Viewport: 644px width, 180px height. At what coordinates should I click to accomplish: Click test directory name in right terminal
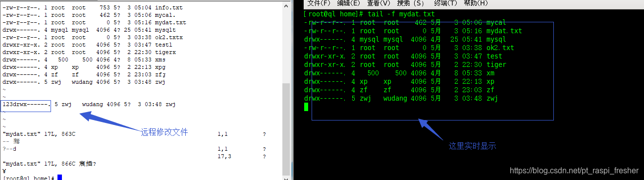pyautogui.click(x=494, y=56)
